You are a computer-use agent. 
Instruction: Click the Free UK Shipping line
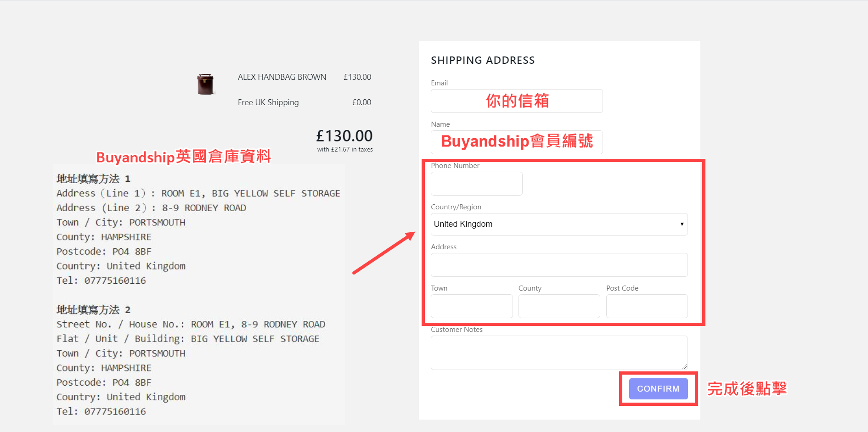tap(268, 102)
